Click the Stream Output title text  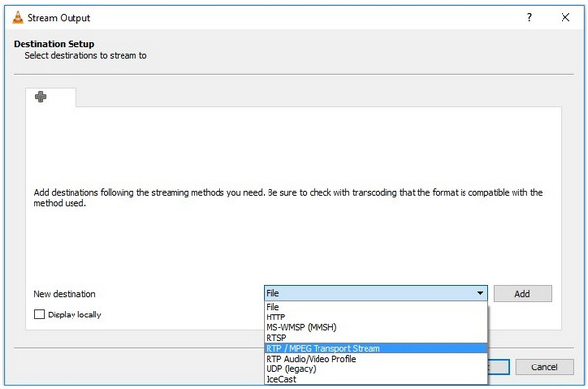tap(59, 18)
